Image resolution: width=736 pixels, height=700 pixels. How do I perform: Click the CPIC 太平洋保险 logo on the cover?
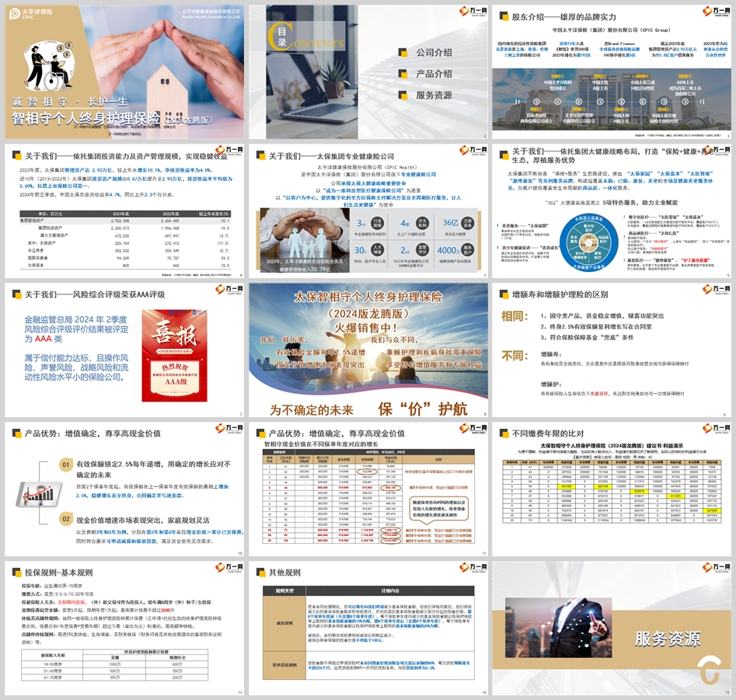point(30,14)
